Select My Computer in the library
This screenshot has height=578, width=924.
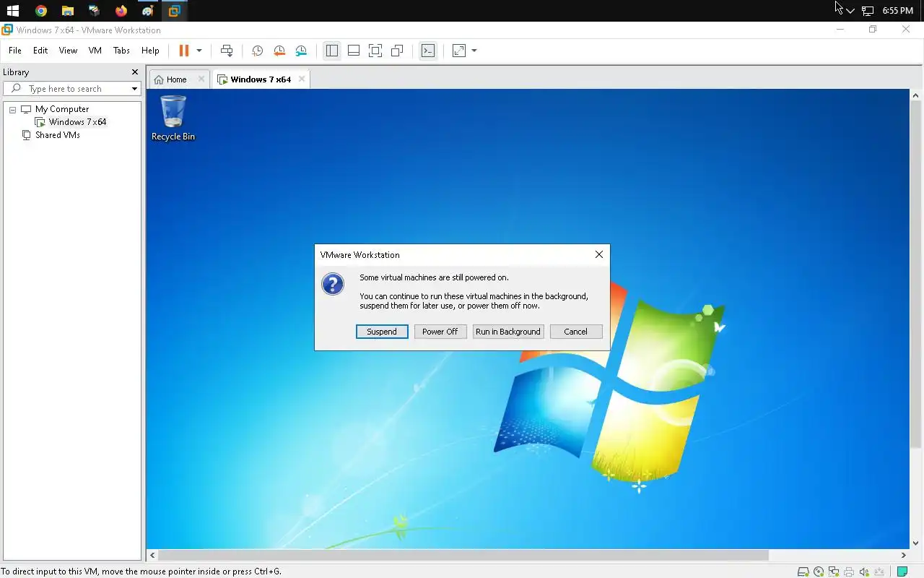[62, 109]
